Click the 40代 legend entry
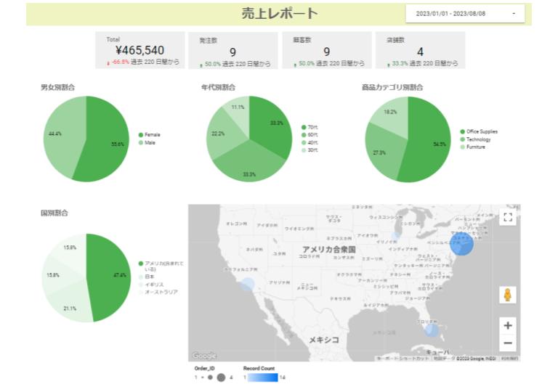 point(310,142)
